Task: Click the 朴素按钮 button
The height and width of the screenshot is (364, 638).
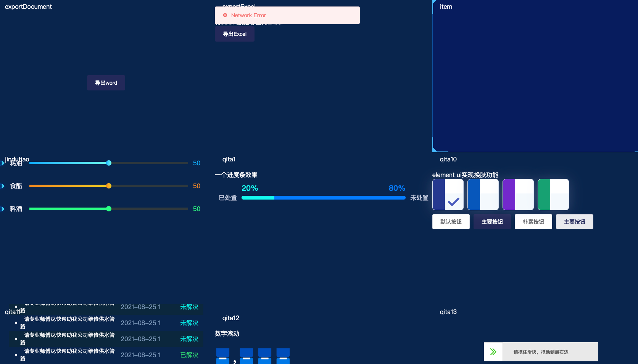Action: point(533,222)
